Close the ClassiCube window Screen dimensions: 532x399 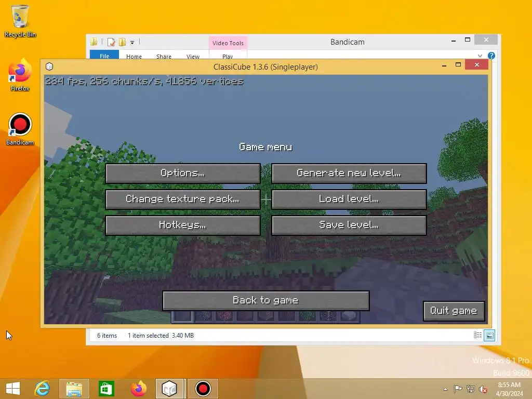(x=477, y=64)
